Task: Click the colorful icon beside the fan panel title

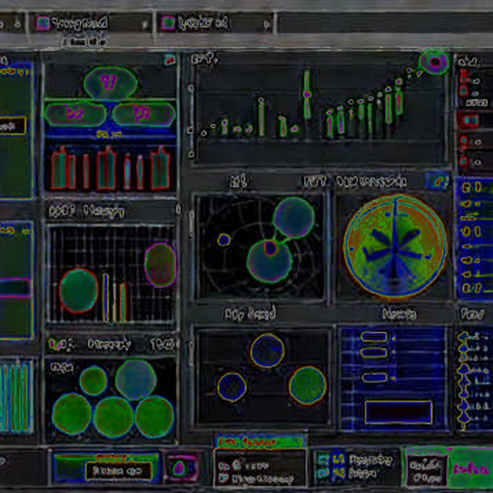Action: 437,182
